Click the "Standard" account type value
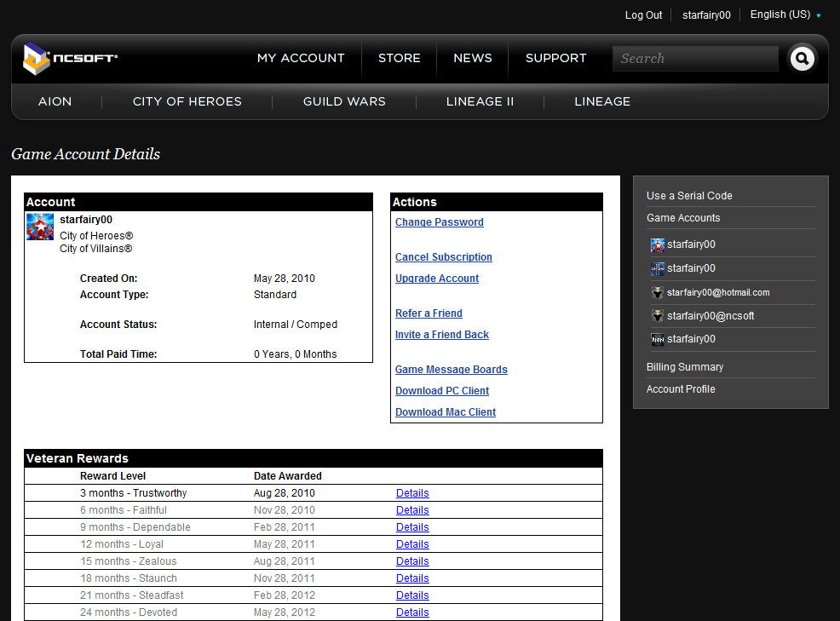This screenshot has height=621, width=840. click(275, 295)
